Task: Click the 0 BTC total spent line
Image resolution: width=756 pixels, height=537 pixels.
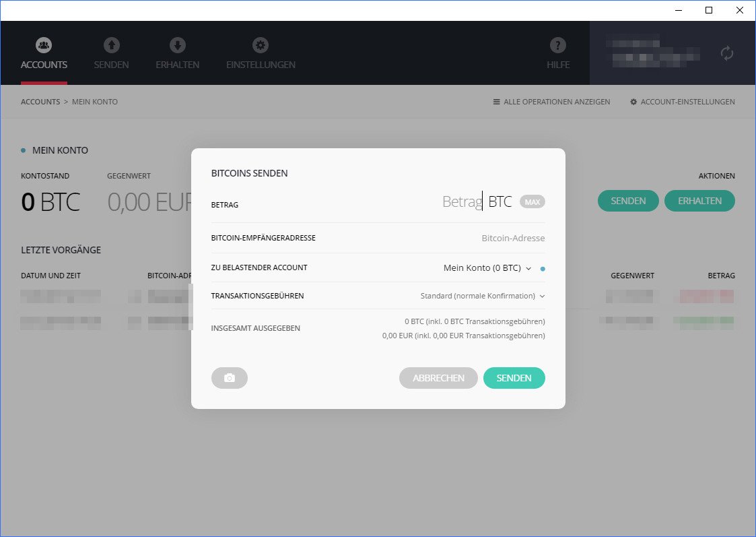Action: (x=475, y=321)
